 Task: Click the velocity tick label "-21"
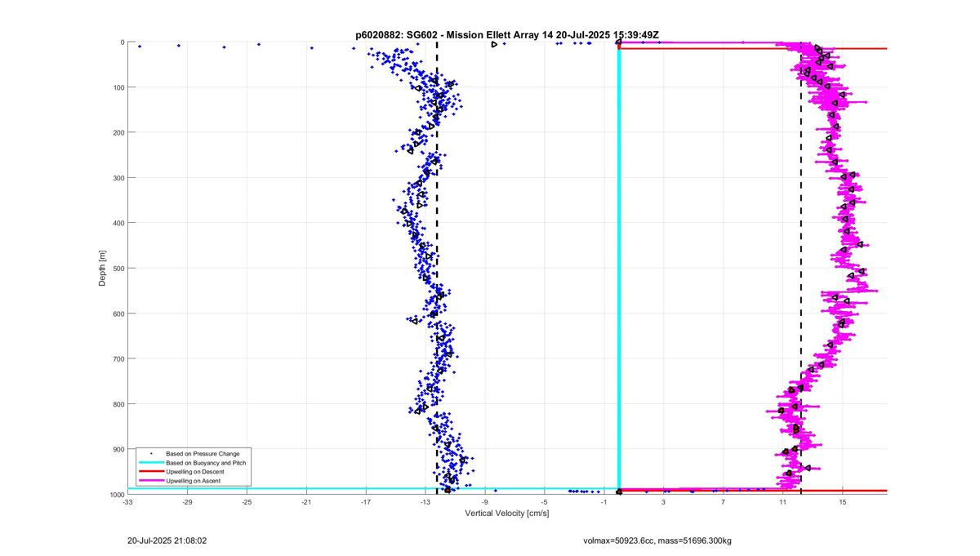tap(306, 503)
